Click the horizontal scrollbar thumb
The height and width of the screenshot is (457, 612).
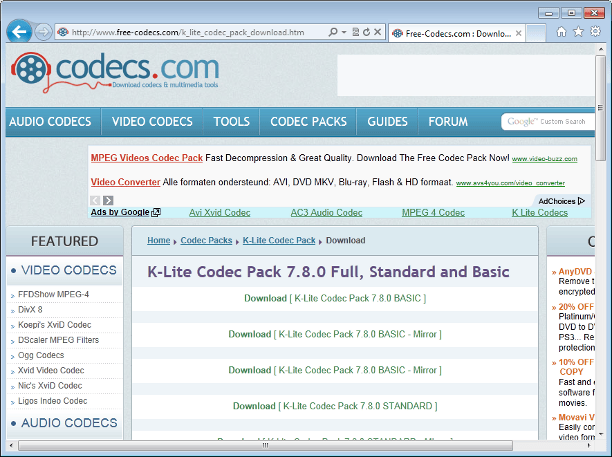[265, 445]
